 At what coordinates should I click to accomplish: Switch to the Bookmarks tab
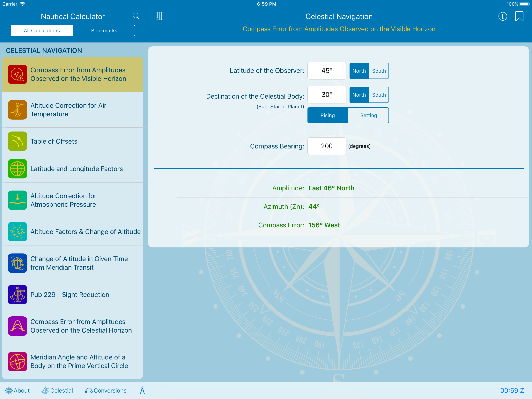104,31
